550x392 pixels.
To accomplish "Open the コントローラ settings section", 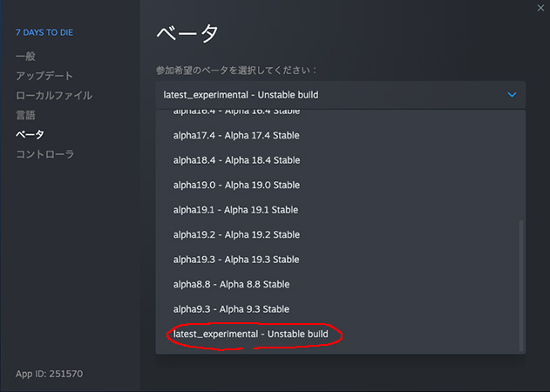I will pyautogui.click(x=44, y=154).
